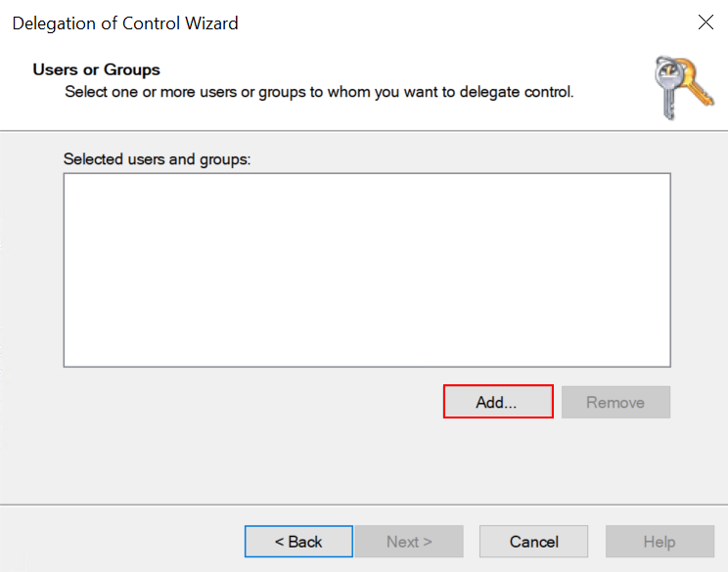Go back with the < Back button

click(x=298, y=542)
